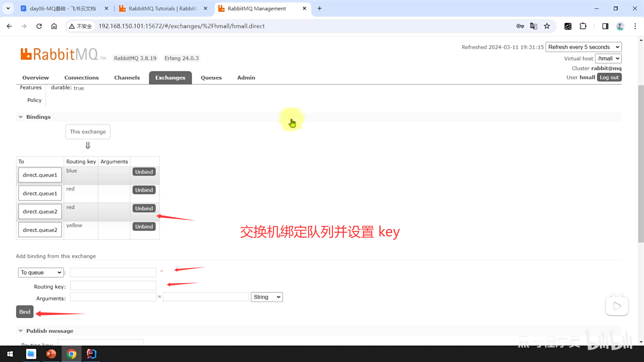Open IntelliJ IDEA from taskbar
The height and width of the screenshot is (362, 644).
91,354
